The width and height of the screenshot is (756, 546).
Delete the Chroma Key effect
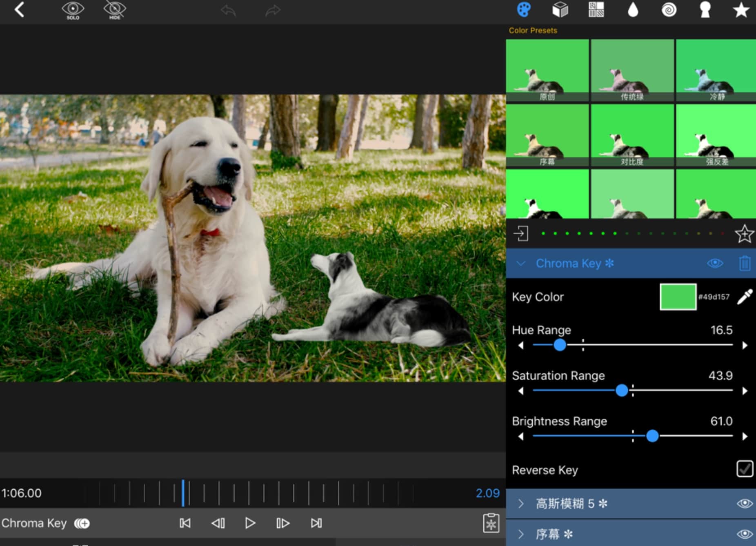[x=745, y=264]
